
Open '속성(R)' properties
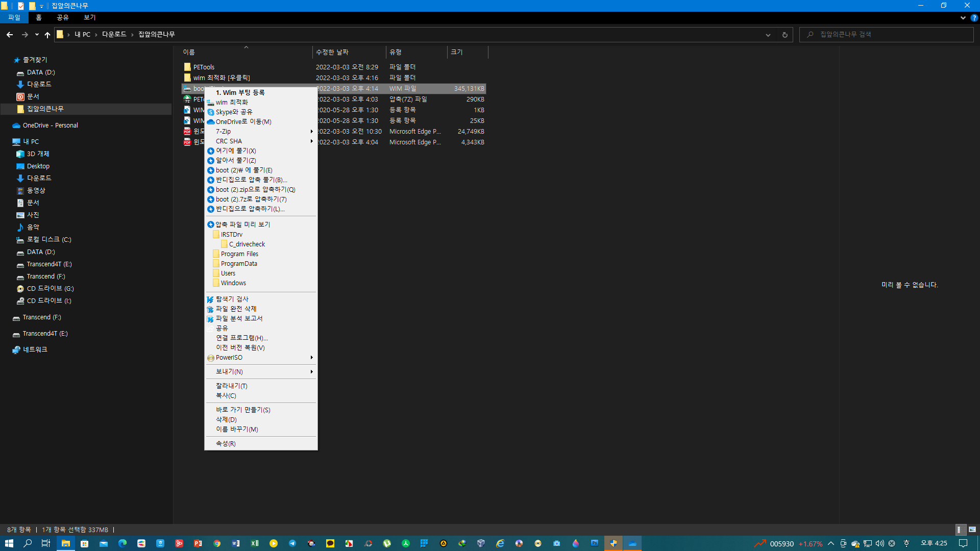tap(261, 443)
